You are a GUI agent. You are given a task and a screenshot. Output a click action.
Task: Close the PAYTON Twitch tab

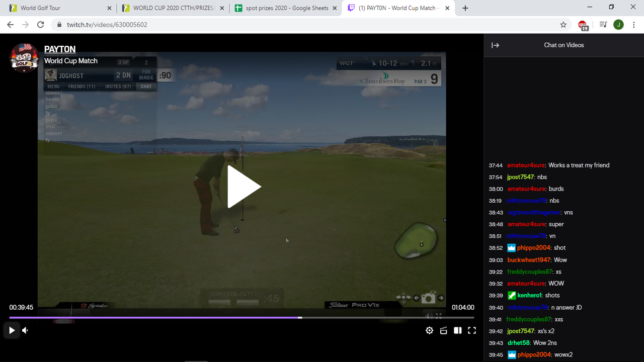tap(447, 8)
